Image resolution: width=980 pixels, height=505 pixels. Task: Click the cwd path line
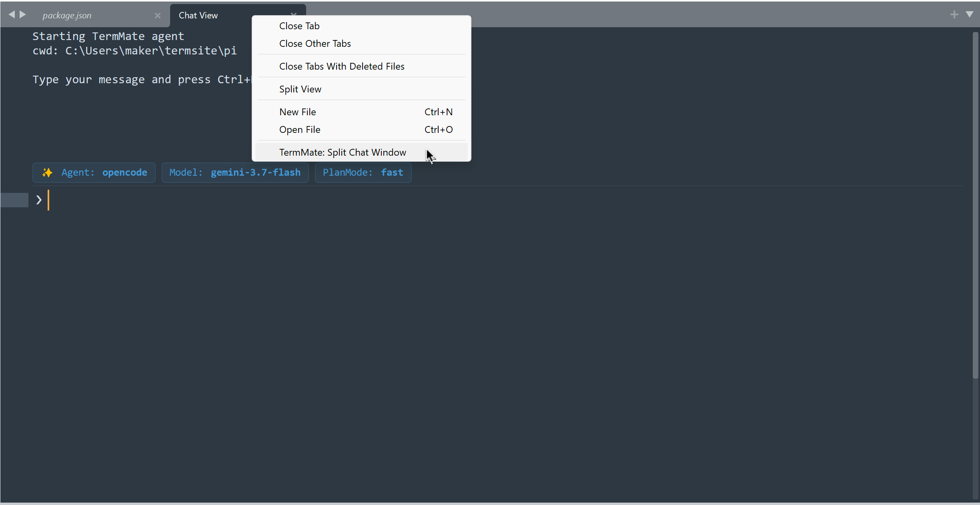(x=134, y=51)
